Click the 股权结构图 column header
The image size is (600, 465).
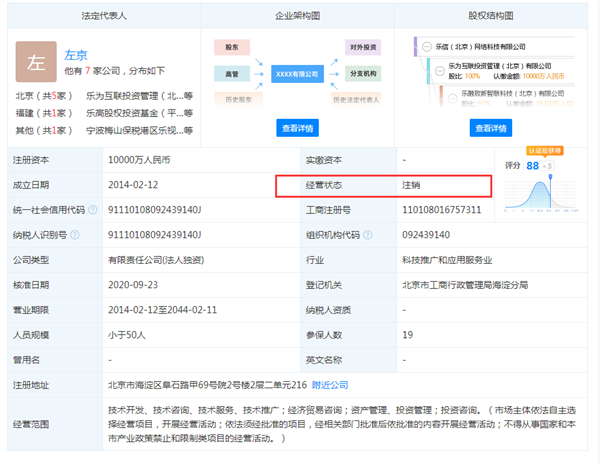491,16
